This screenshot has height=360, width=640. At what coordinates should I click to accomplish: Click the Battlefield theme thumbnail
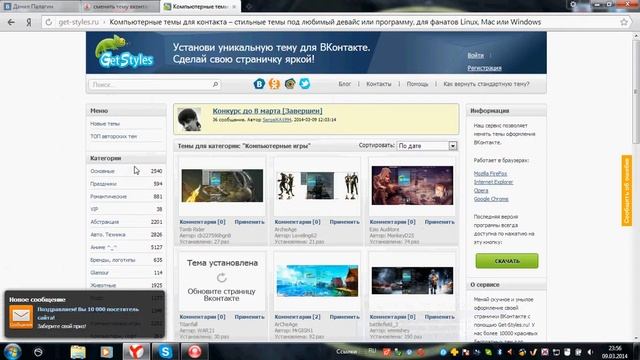coord(412,281)
